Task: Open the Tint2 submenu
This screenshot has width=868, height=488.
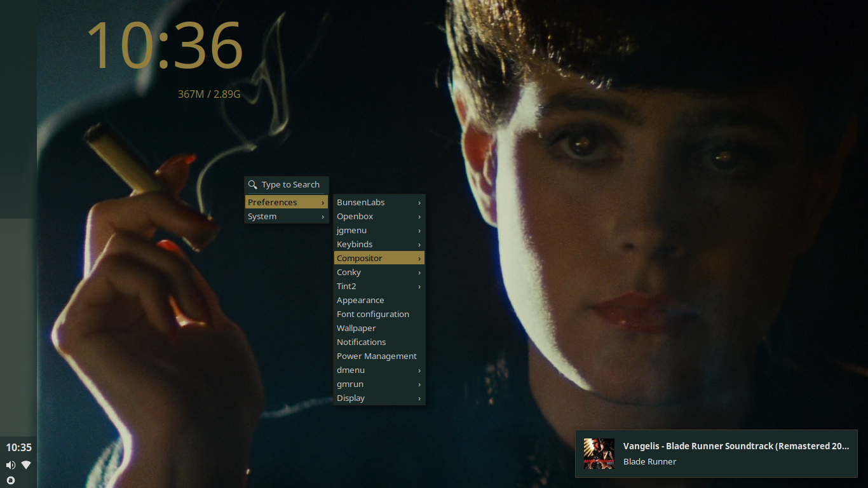Action: click(x=379, y=286)
